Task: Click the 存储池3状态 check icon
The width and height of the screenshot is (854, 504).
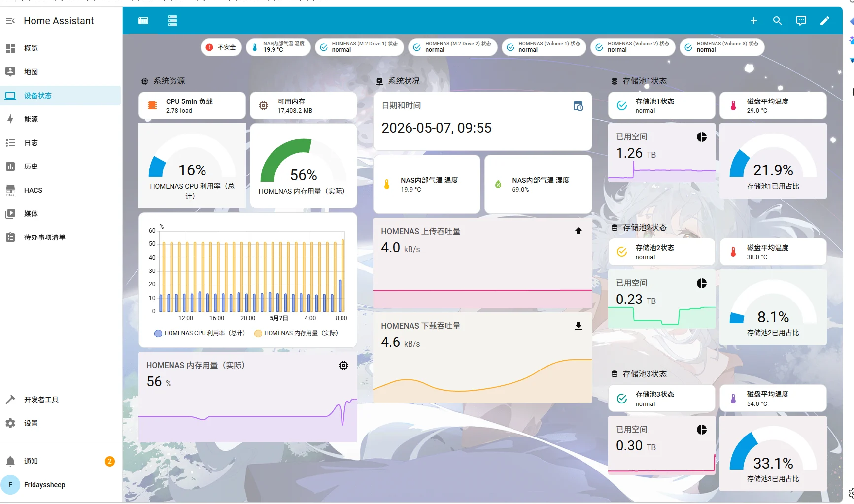Action: click(x=622, y=398)
